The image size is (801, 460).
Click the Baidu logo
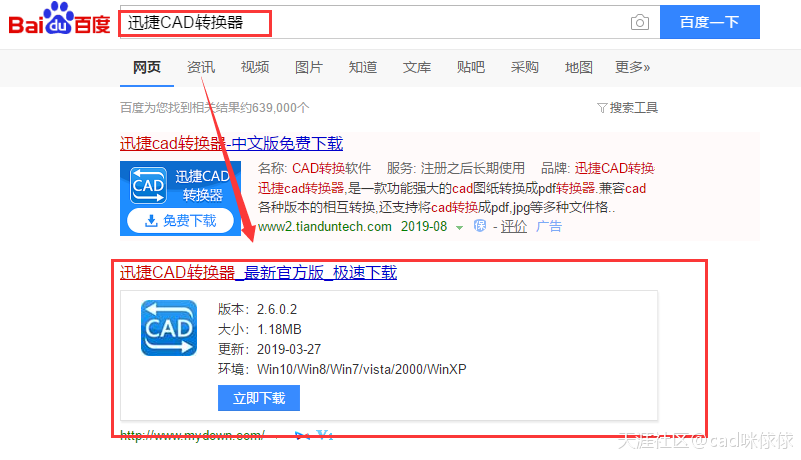[59, 19]
